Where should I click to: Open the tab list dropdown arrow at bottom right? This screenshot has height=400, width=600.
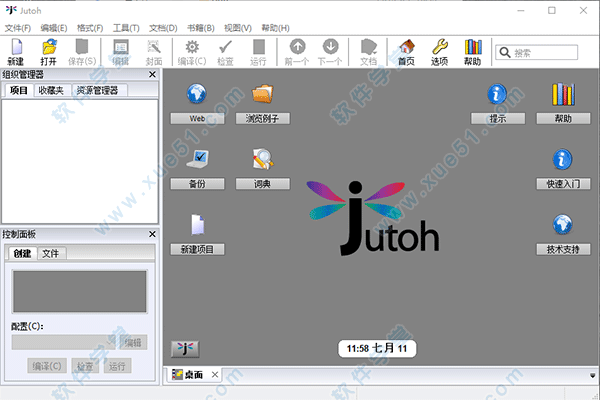coord(592,375)
